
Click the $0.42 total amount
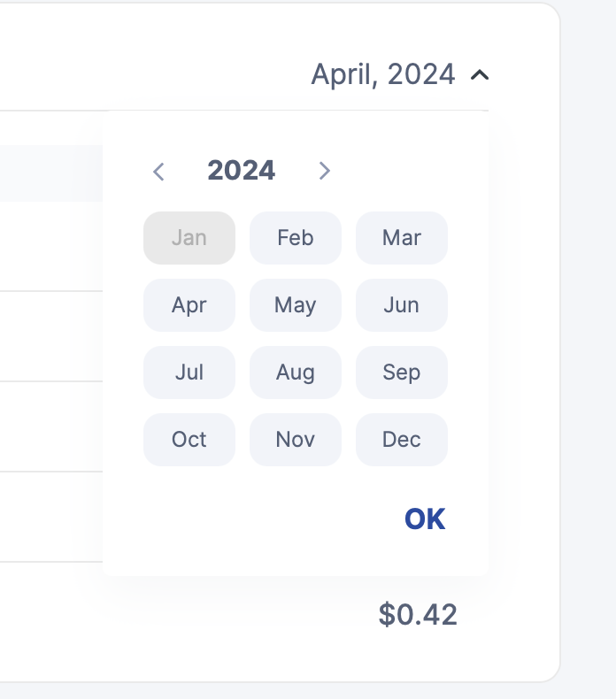tap(418, 614)
